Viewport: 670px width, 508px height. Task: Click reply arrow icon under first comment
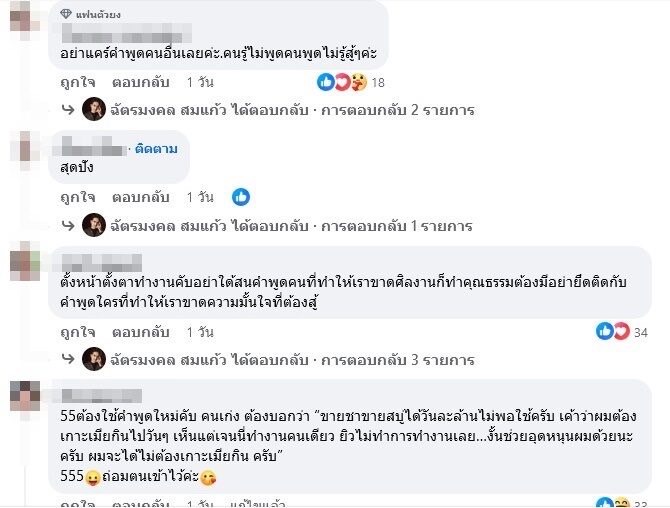[67, 110]
